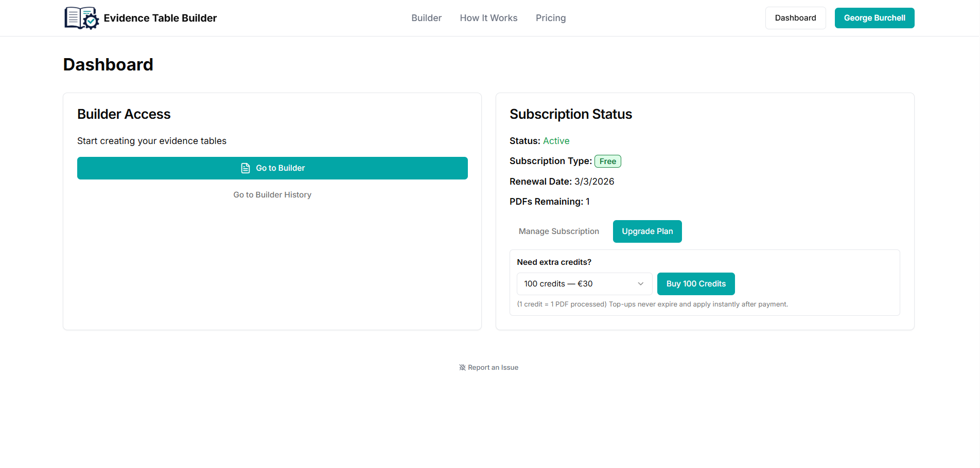Viewport: 980px width, 468px height.
Task: Click the green Active status text
Action: (556, 141)
